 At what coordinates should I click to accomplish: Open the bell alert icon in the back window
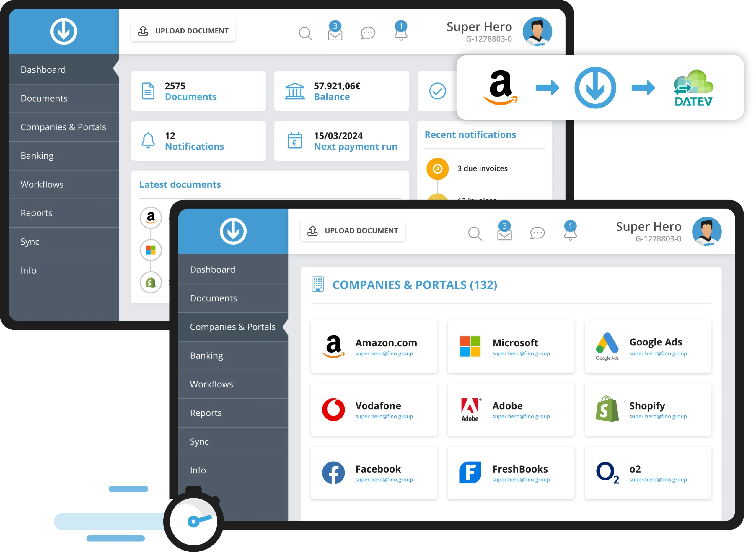401,30
